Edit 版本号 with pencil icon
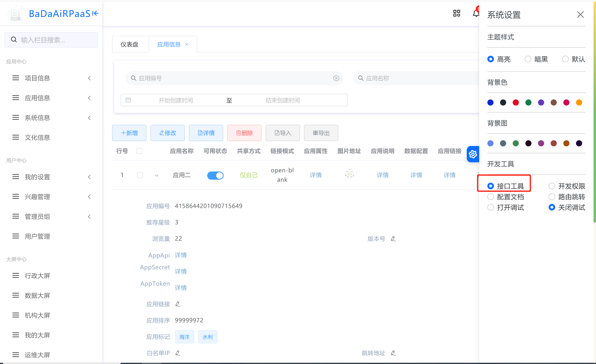 pyautogui.click(x=393, y=239)
